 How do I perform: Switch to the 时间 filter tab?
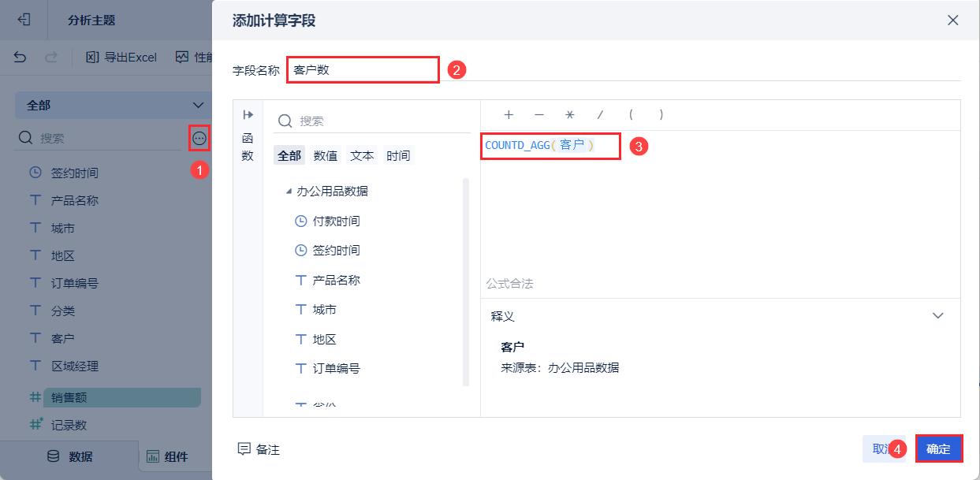[x=398, y=155]
